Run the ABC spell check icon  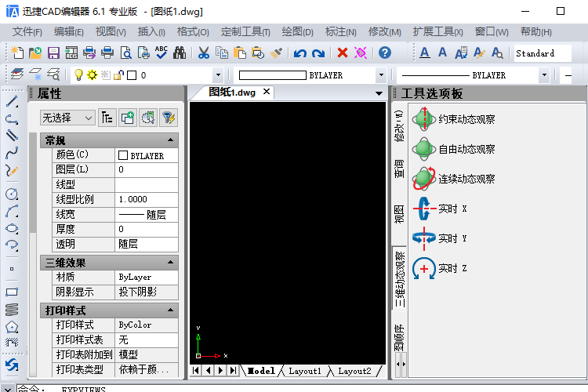click(162, 53)
